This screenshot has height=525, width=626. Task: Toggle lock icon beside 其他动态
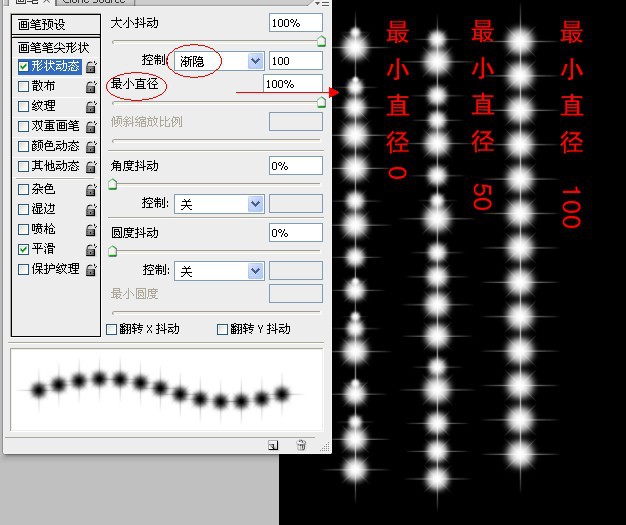tap(91, 166)
